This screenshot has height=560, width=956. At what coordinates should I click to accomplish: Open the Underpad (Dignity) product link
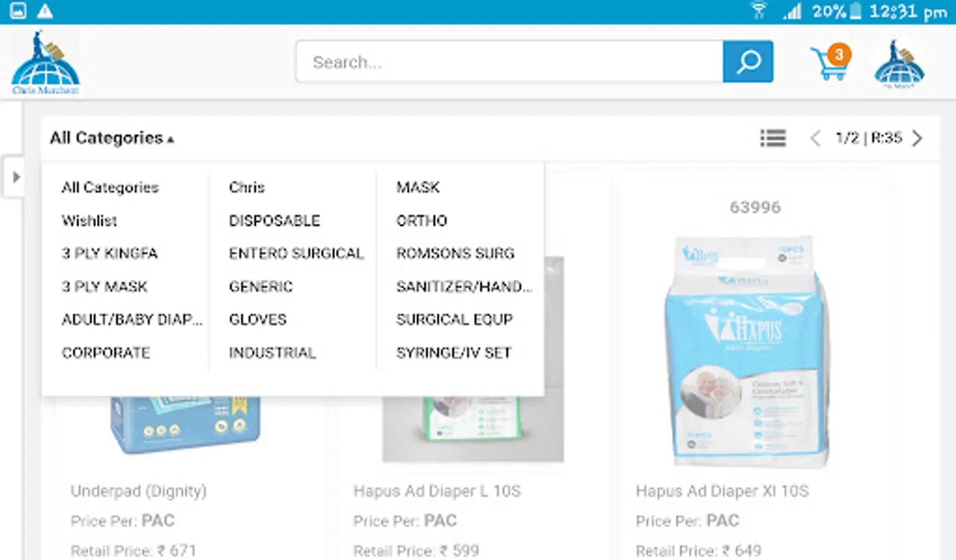(139, 492)
